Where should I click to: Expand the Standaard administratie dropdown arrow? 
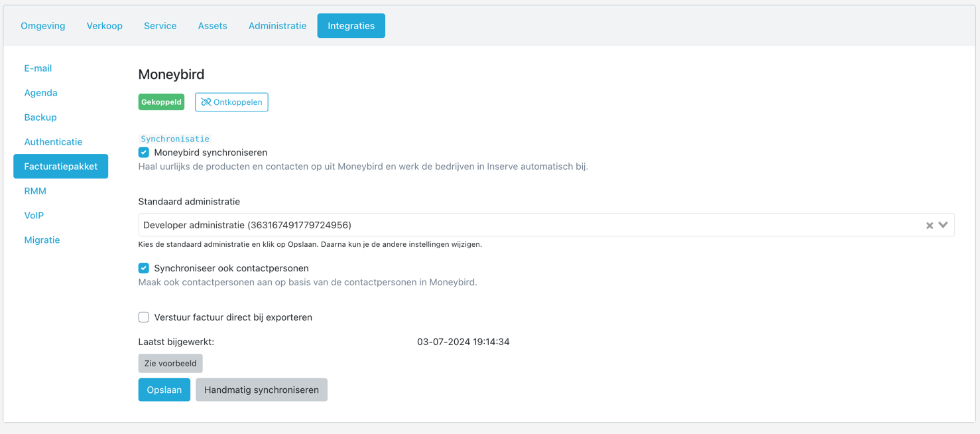tap(943, 226)
